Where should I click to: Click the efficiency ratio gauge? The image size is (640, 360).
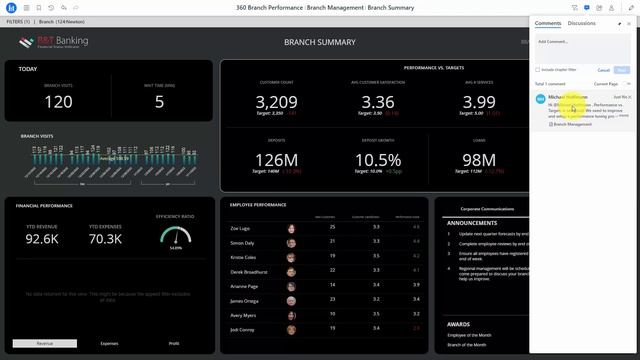176,236
